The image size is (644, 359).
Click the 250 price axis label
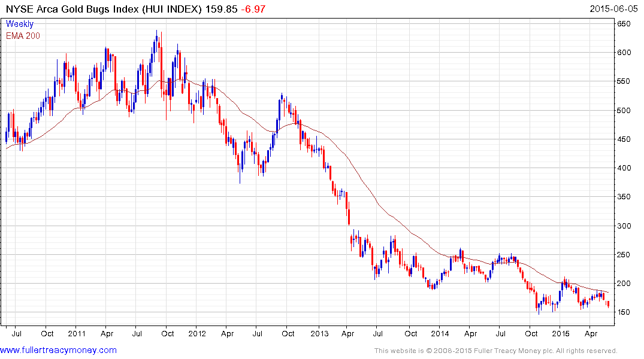pos(624,254)
